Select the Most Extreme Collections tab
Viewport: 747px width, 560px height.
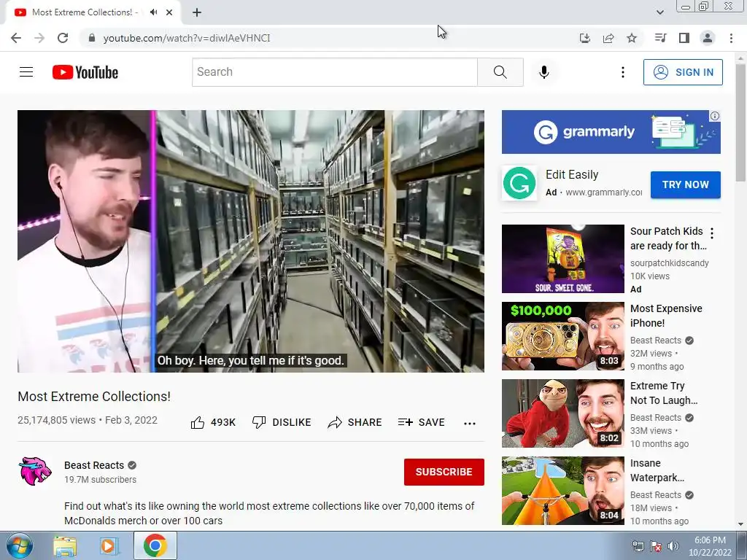tap(85, 12)
